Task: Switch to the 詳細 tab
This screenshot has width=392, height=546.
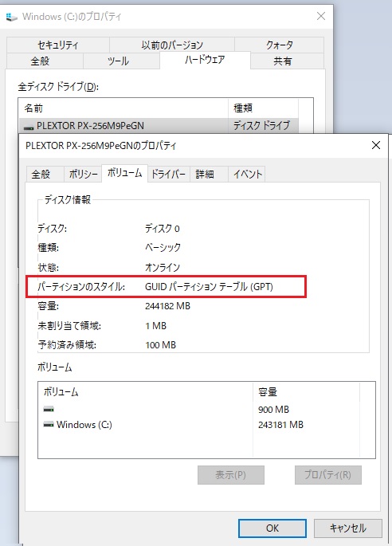Action: point(205,174)
